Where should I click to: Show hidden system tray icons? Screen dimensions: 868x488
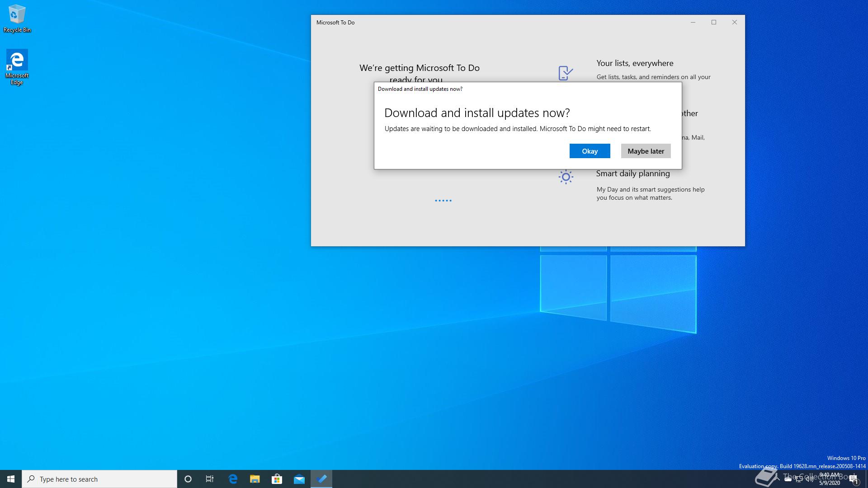(777, 479)
